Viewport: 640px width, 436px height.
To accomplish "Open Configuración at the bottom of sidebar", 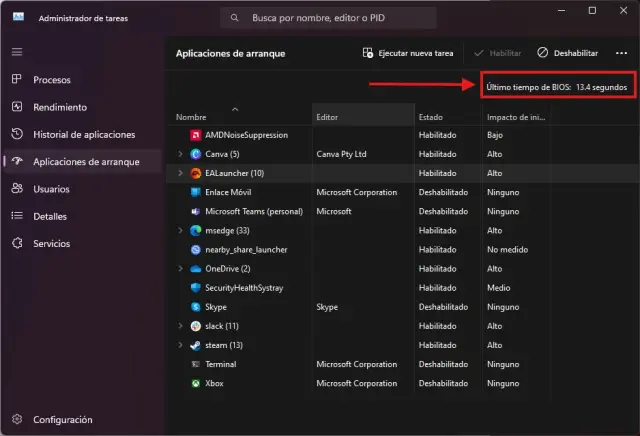I will pos(62,419).
